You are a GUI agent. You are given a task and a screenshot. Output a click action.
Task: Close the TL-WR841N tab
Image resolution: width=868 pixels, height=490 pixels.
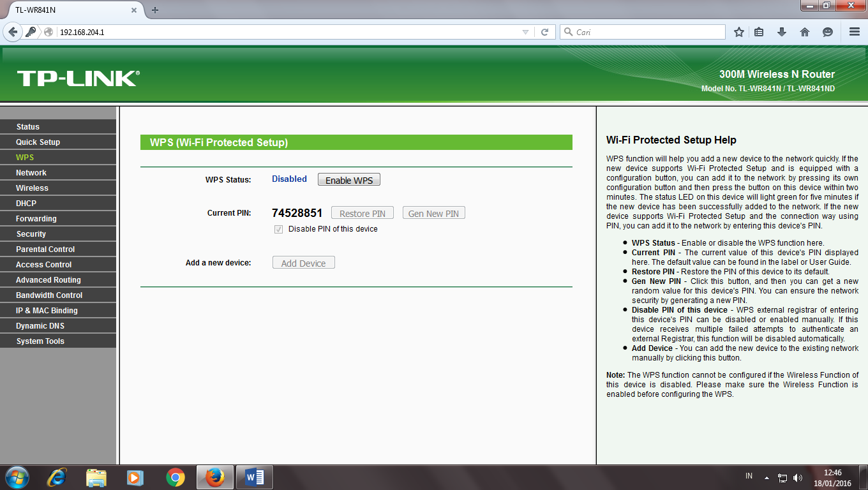(x=134, y=10)
